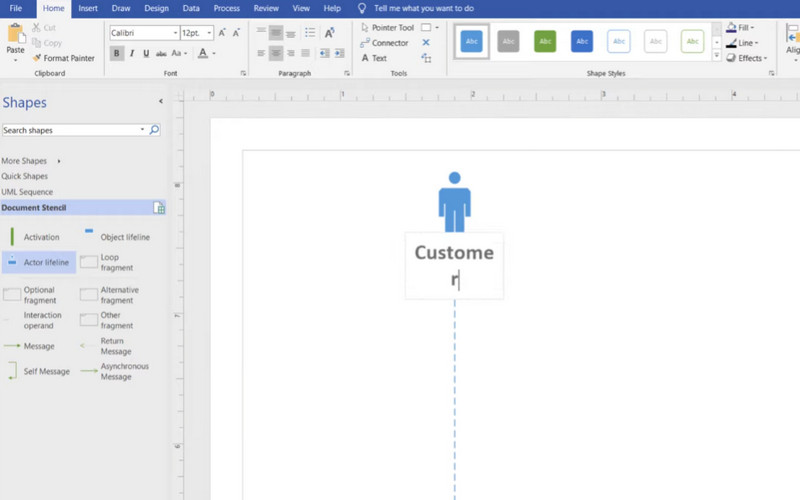Screen dimensions: 800x500
Task: Pick the Activation shape
Action: 35,237
